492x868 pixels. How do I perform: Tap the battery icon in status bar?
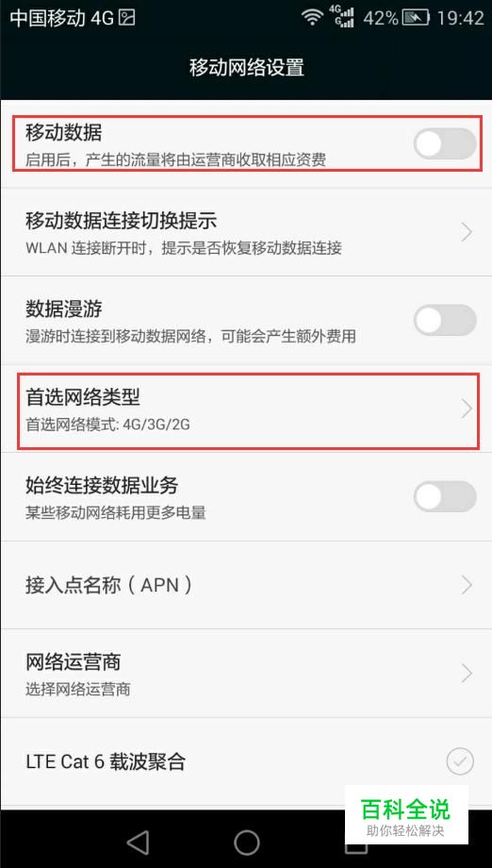click(417, 18)
